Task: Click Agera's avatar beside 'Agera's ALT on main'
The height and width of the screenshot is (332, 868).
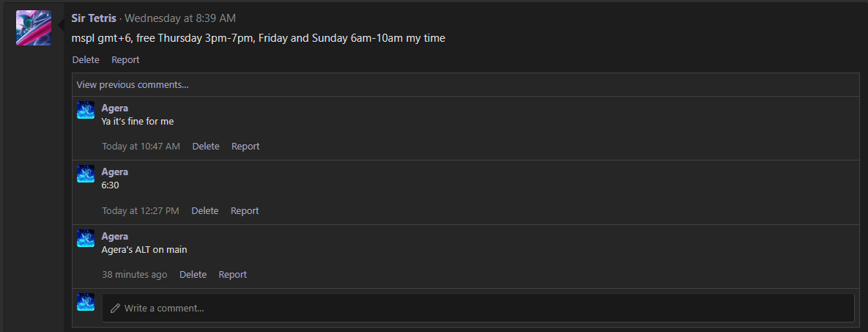Action: 86,238
